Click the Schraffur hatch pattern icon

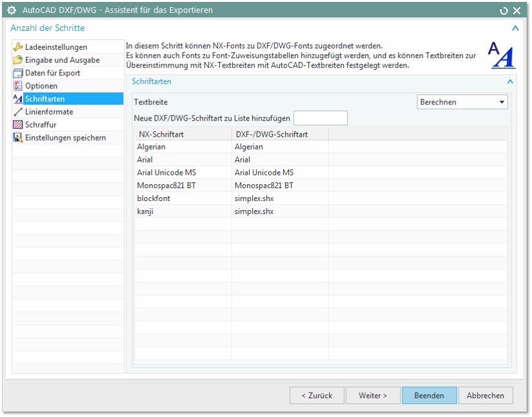[x=18, y=124]
